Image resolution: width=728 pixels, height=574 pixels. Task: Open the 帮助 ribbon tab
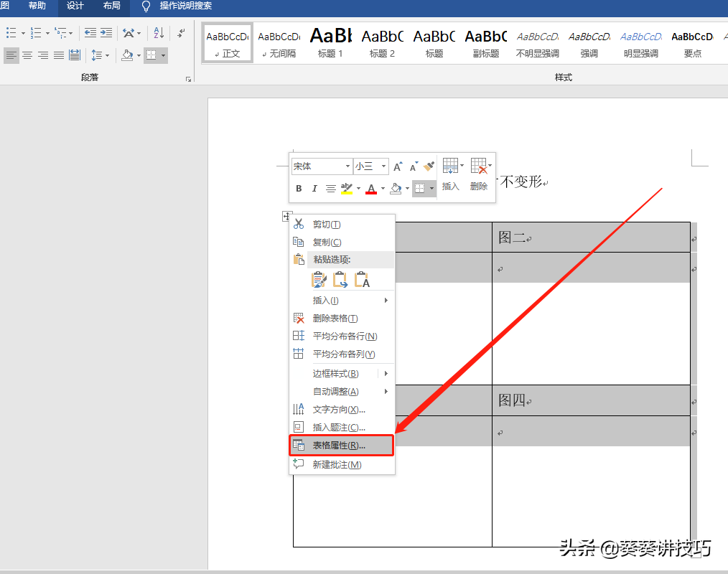click(37, 6)
